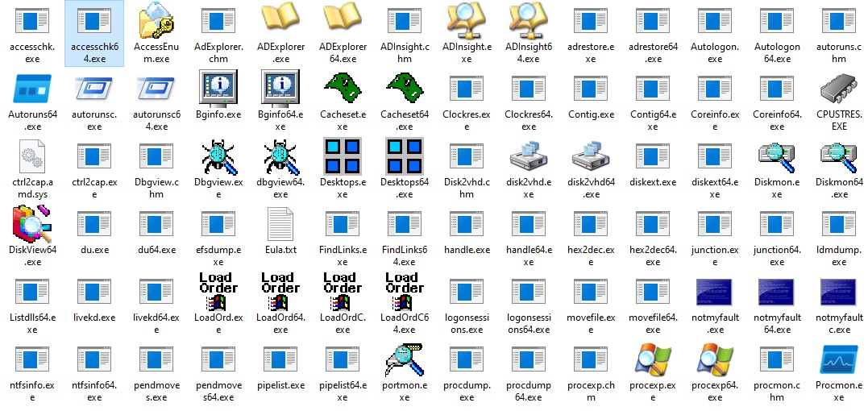The image size is (868, 411).
Task: Click the disk2vhd64.exe drive icon
Action: 591,156
